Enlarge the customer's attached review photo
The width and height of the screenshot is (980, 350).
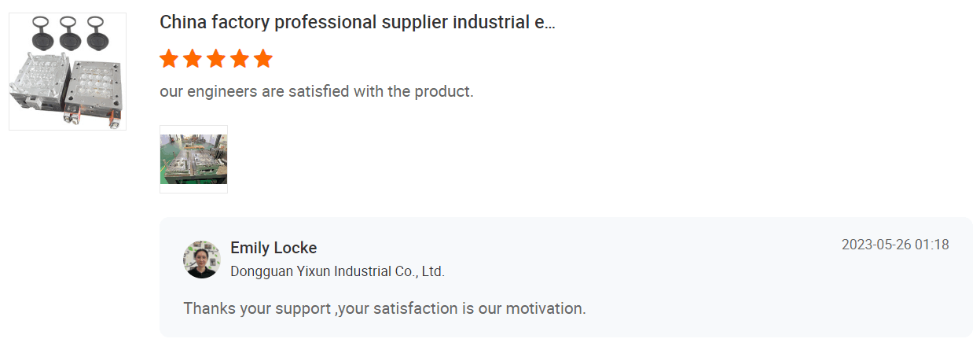tap(193, 159)
